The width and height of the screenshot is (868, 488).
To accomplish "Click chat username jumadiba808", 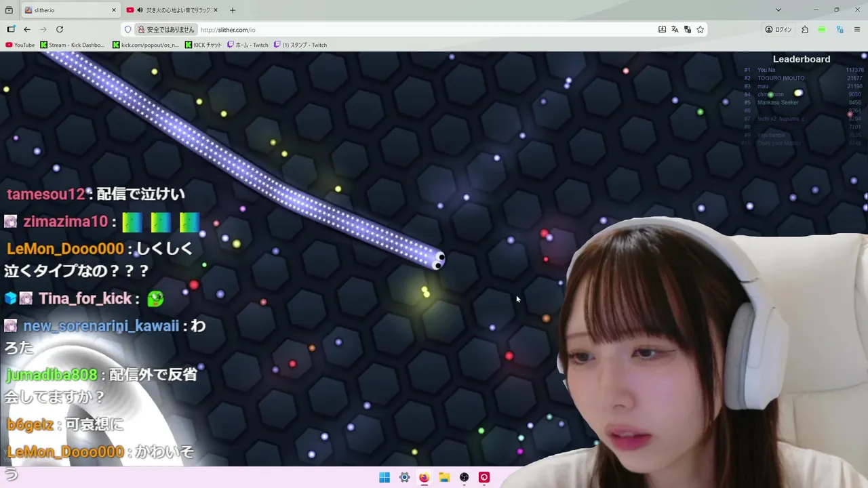I will 52,375.
